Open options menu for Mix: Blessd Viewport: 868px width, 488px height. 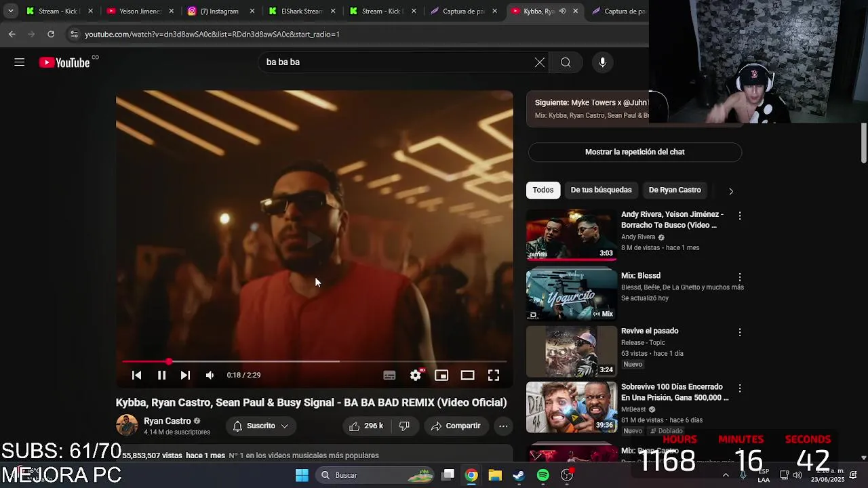(x=740, y=277)
